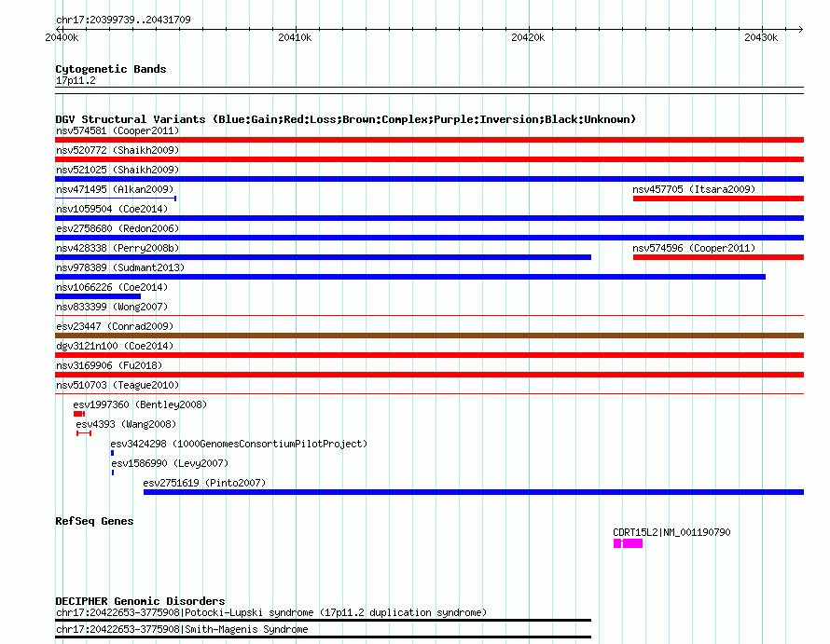Open nsv978389 (Sudmant2013) label
Viewport: 830px width, 644px height.
point(120,267)
